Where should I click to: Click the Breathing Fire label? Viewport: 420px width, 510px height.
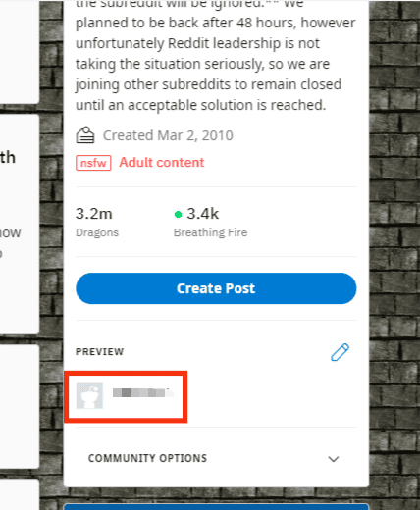211,232
